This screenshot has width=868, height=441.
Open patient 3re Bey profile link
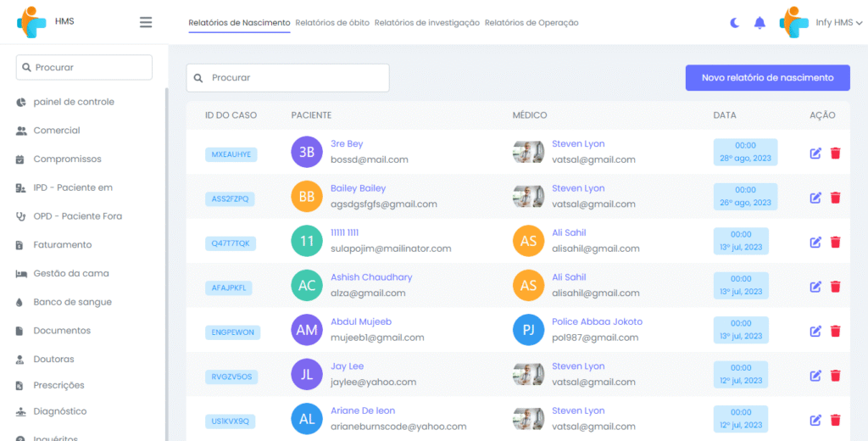347,144
